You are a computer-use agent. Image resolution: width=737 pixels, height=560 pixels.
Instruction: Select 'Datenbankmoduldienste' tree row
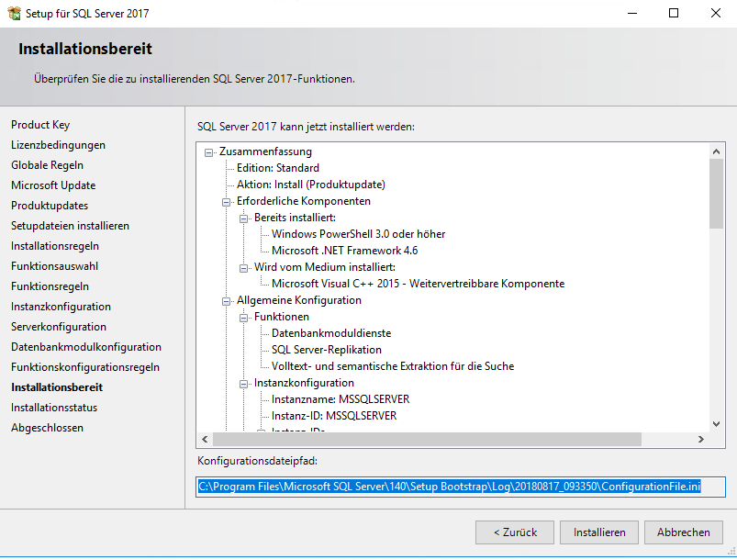[331, 333]
